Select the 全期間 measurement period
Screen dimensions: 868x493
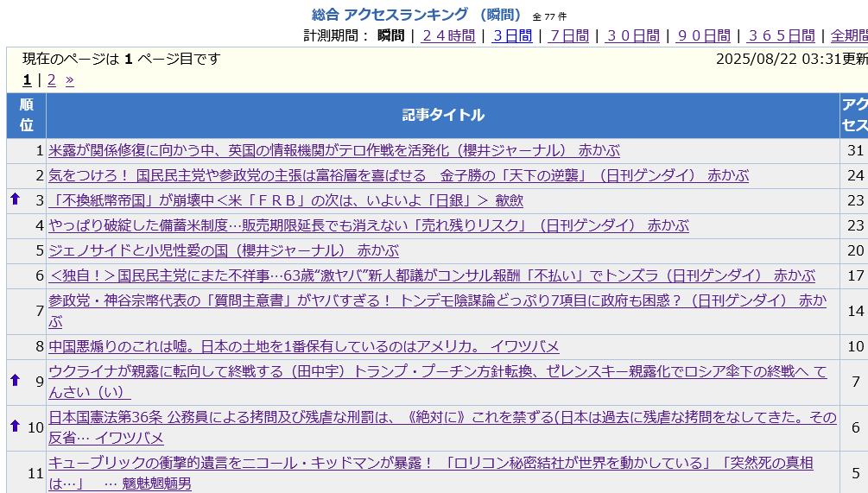tap(849, 36)
